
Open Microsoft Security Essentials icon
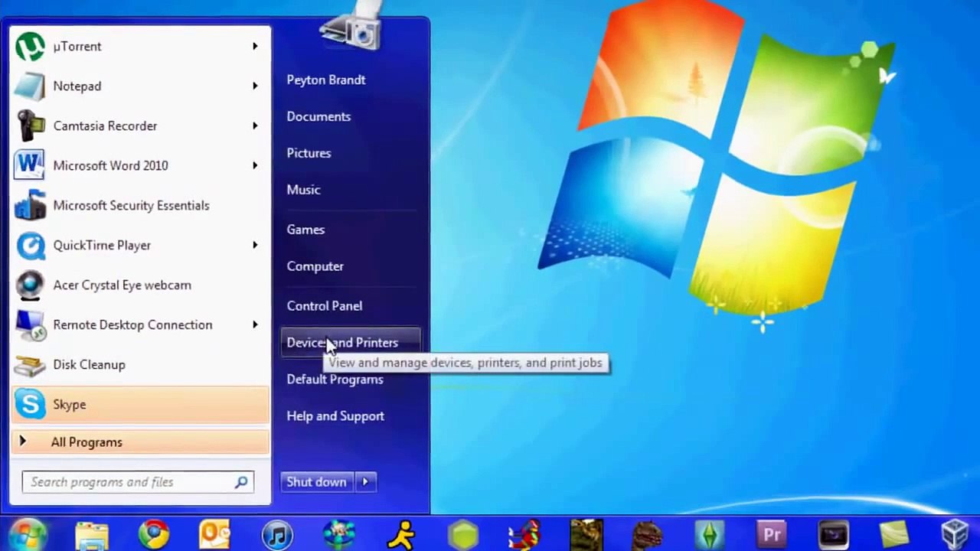[x=31, y=206]
